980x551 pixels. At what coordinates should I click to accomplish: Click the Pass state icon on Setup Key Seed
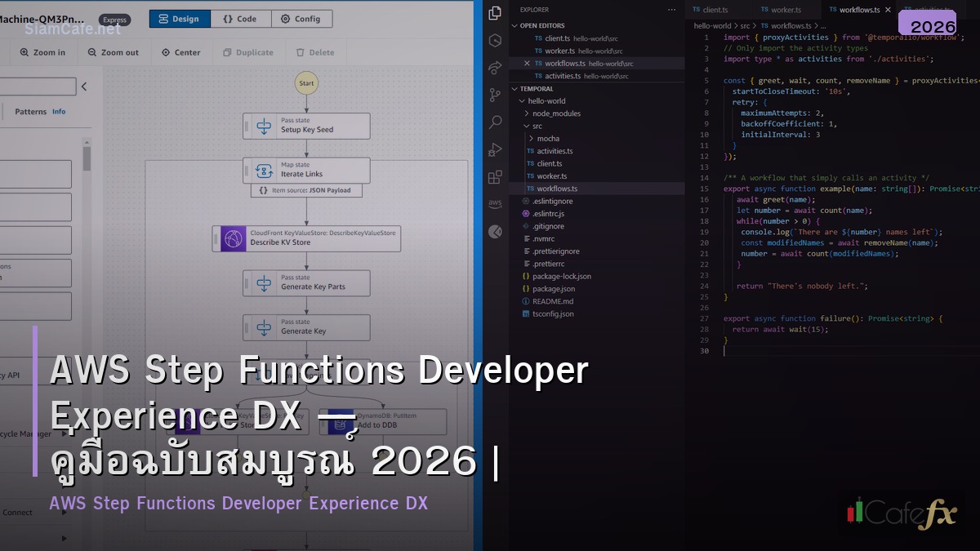263,125
